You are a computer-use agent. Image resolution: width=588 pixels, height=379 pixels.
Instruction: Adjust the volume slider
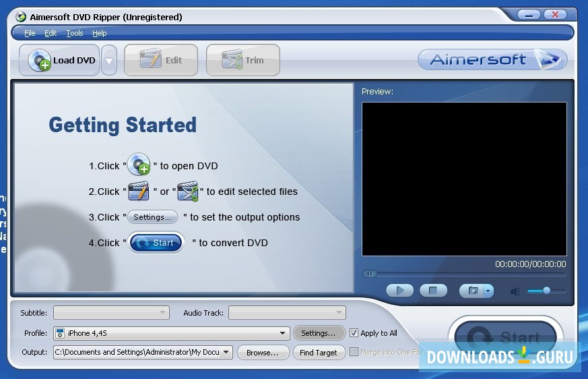coord(546,291)
